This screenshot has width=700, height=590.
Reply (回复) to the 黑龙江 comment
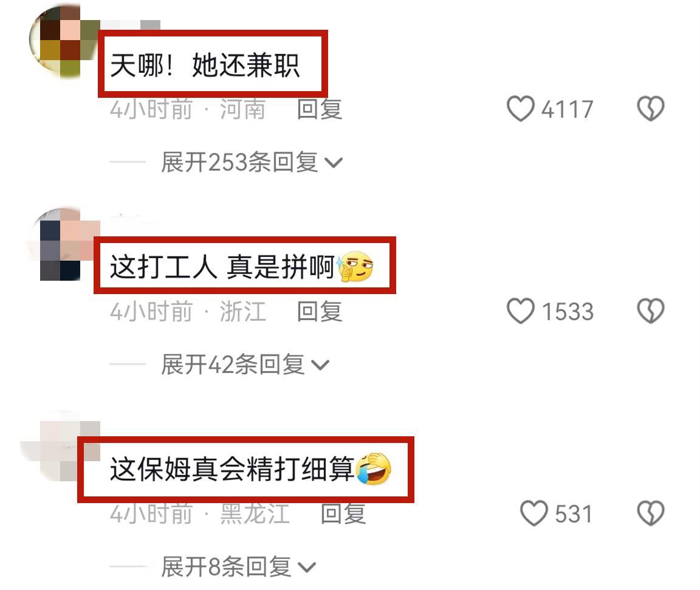(343, 513)
